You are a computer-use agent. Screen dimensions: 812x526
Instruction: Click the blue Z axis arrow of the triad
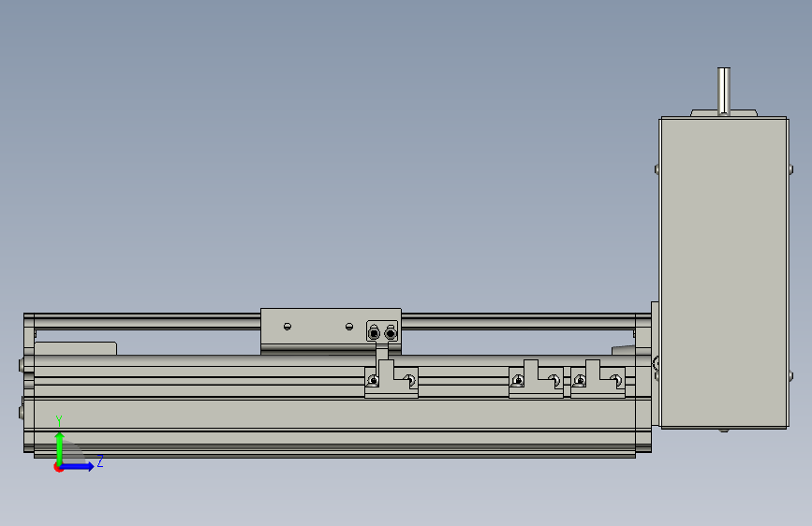pyautogui.click(x=78, y=466)
